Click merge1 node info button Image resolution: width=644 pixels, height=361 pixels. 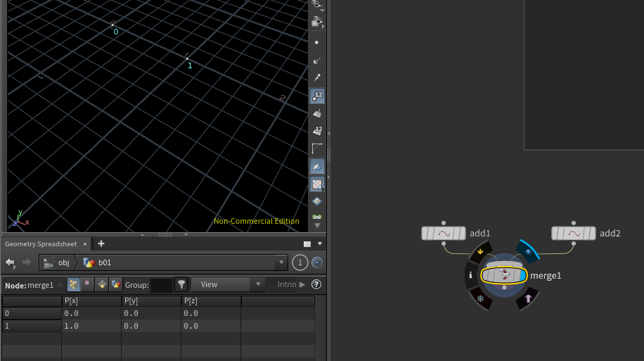pos(470,275)
